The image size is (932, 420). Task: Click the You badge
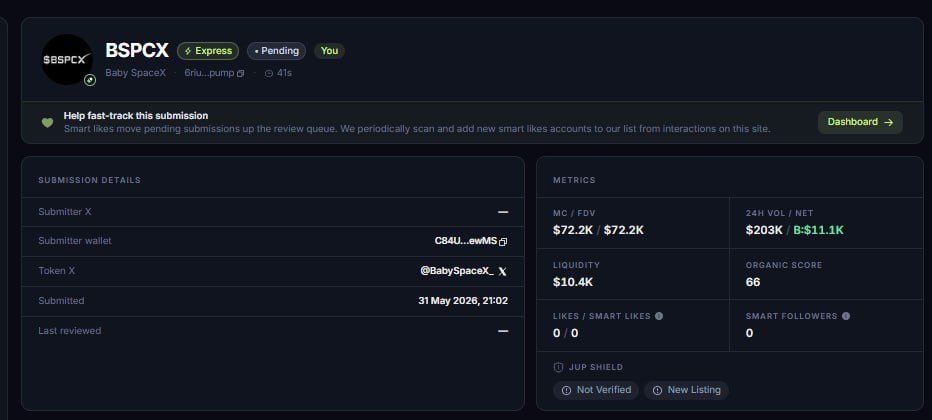[329, 51]
